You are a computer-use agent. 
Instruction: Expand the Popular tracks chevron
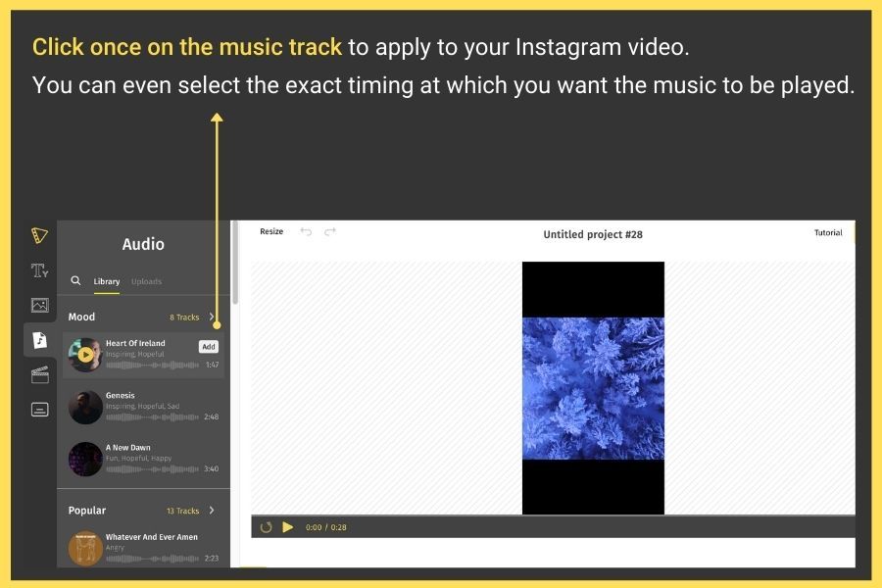(212, 511)
